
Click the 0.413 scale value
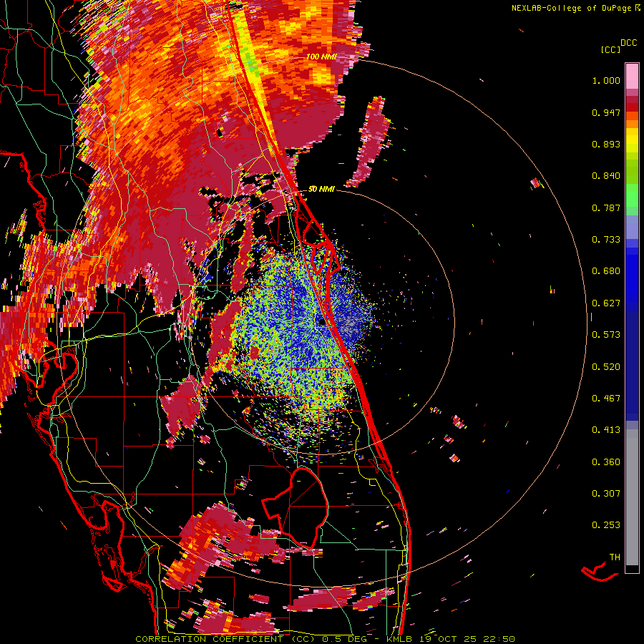pyautogui.click(x=606, y=430)
